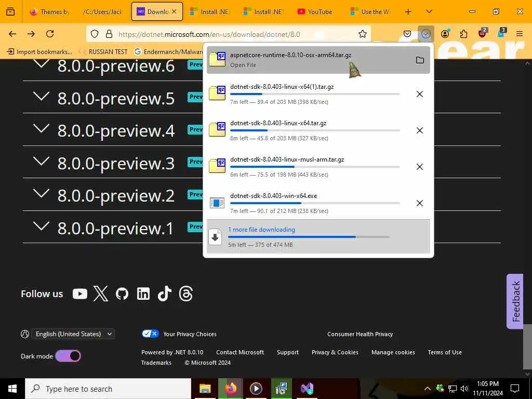Open the Firefox account icon

pyautogui.click(x=445, y=34)
